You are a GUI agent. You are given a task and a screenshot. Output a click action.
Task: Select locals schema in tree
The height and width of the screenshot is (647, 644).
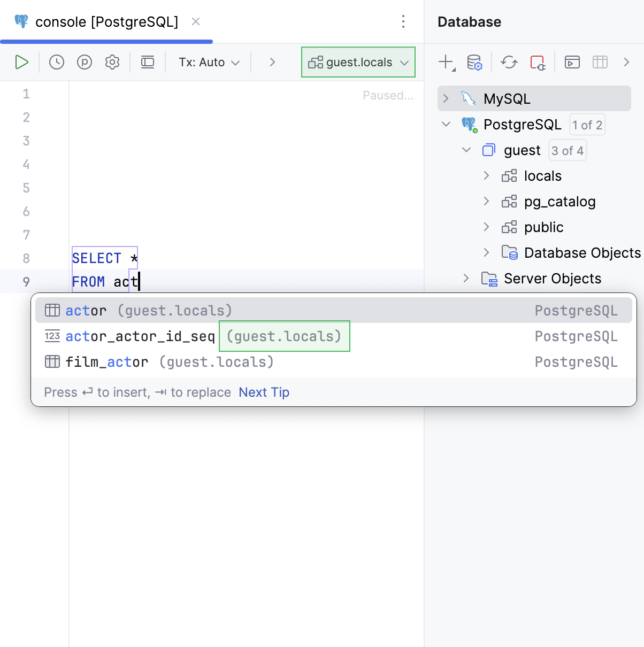pyautogui.click(x=542, y=176)
